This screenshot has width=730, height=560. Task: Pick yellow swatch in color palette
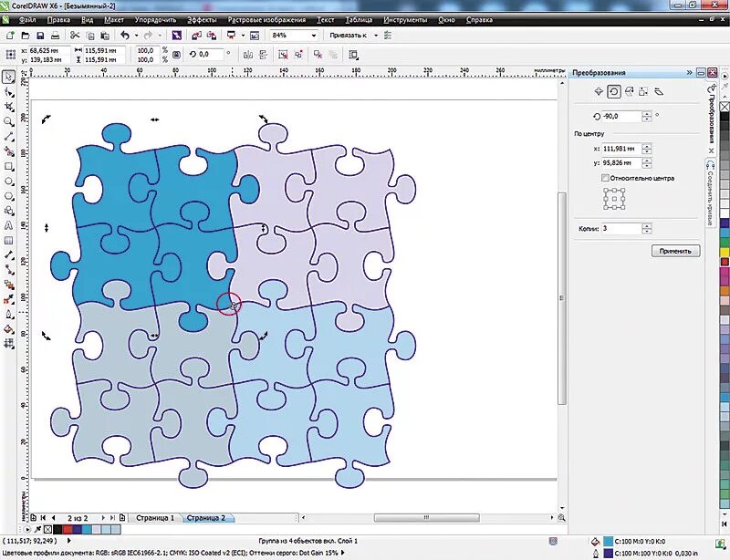click(x=725, y=252)
